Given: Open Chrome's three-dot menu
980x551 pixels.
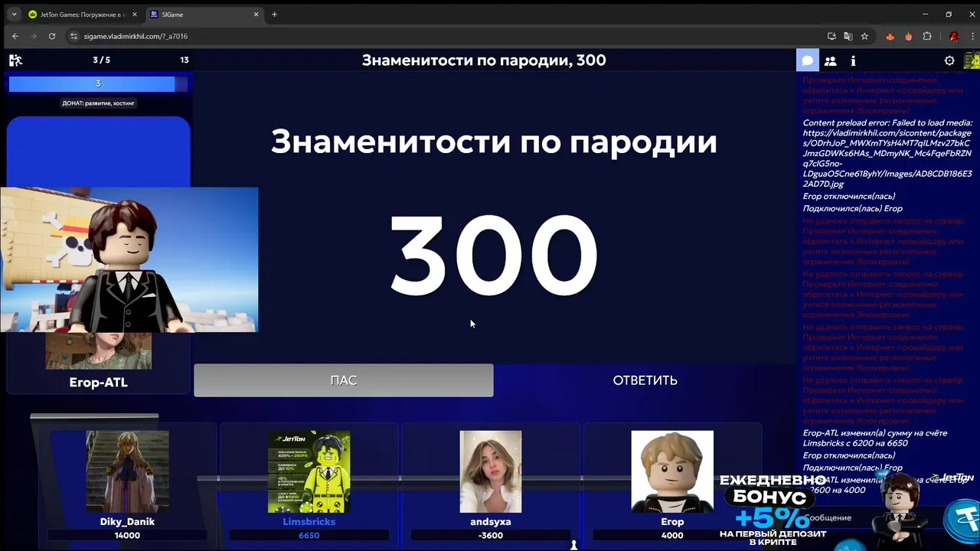Looking at the screenshot, I should pyautogui.click(x=971, y=36).
